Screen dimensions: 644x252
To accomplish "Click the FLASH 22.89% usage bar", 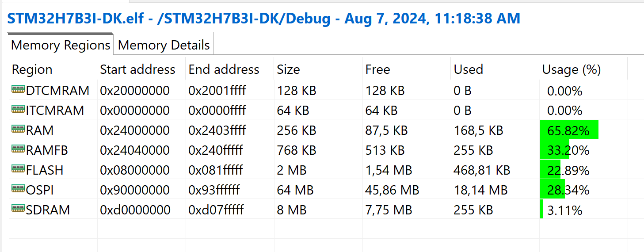I will point(550,170).
